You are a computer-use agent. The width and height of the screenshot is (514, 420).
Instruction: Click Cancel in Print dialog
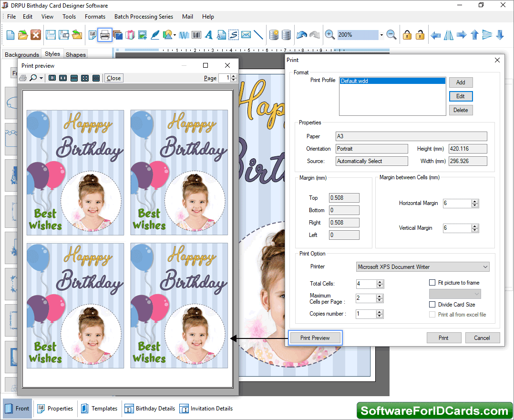point(482,338)
